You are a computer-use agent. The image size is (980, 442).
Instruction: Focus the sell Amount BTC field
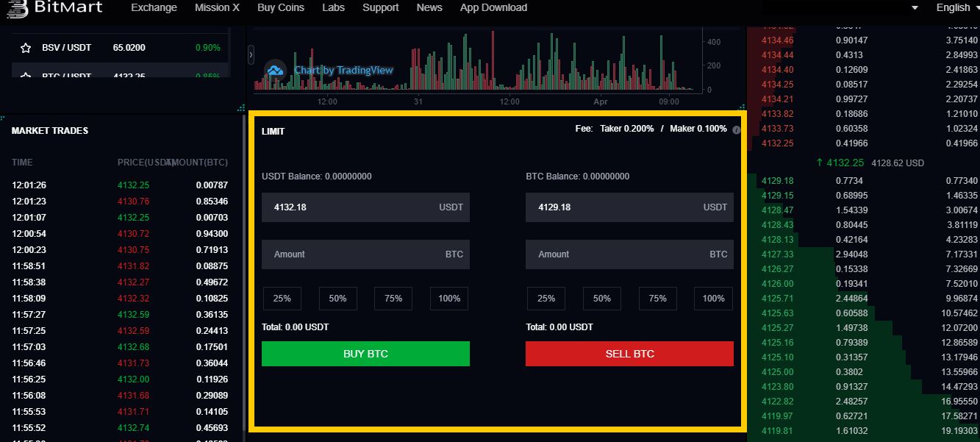629,254
